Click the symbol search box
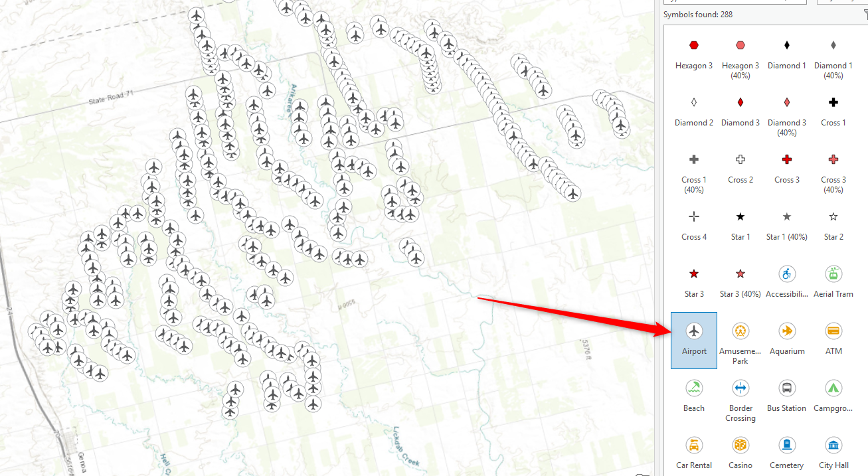Screen dimensions: 868x476 (x=735, y=2)
